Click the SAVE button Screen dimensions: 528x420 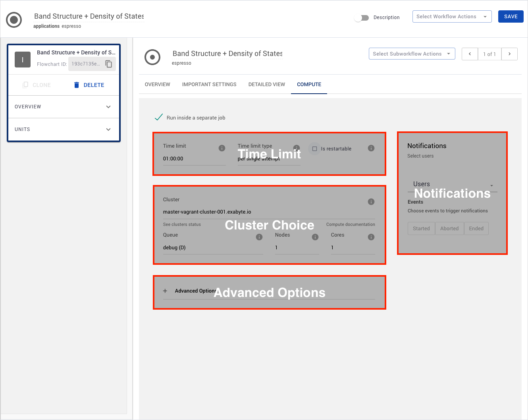511,17
